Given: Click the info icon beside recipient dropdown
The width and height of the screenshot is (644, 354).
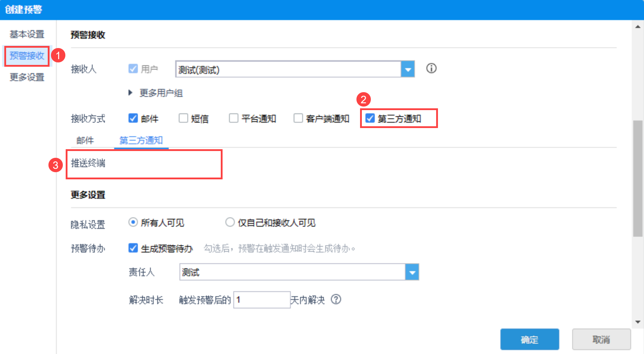Looking at the screenshot, I should click(431, 68).
